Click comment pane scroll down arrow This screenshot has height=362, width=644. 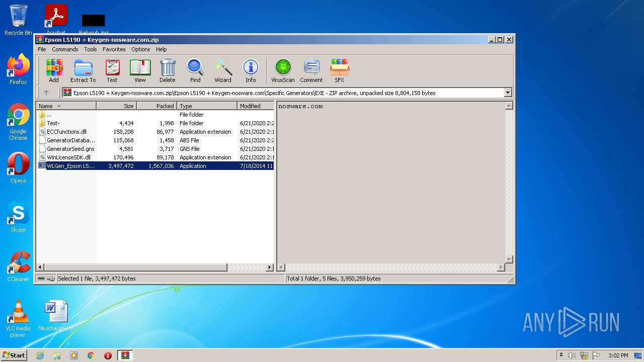coord(509,259)
